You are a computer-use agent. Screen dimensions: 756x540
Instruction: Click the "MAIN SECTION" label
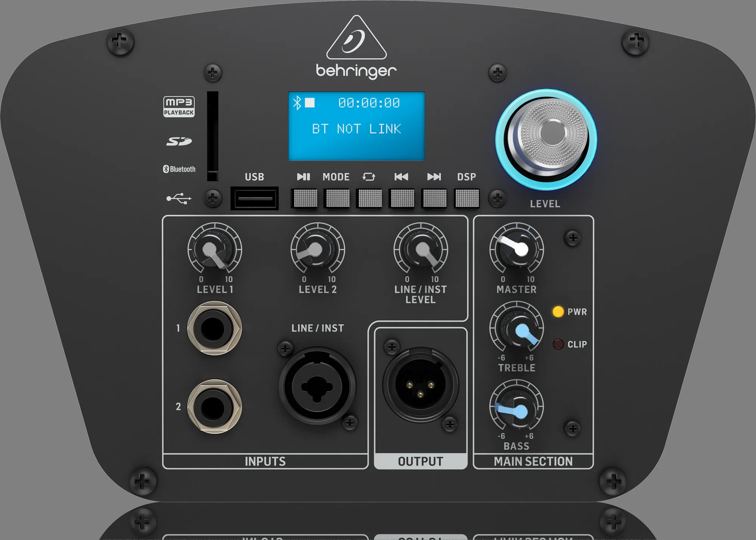tap(533, 461)
